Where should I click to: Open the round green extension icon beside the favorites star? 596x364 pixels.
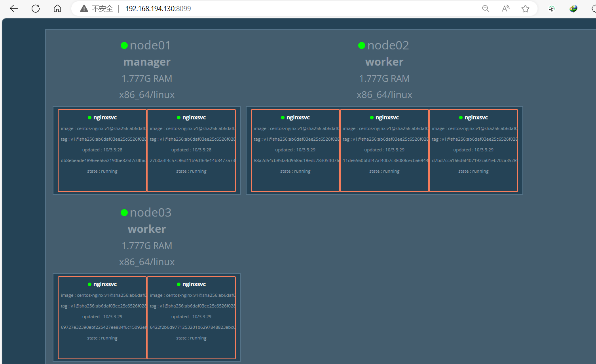tap(551, 9)
